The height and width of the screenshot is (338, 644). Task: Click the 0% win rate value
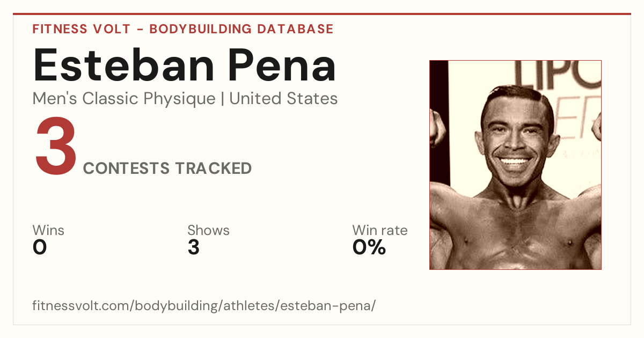[369, 247]
